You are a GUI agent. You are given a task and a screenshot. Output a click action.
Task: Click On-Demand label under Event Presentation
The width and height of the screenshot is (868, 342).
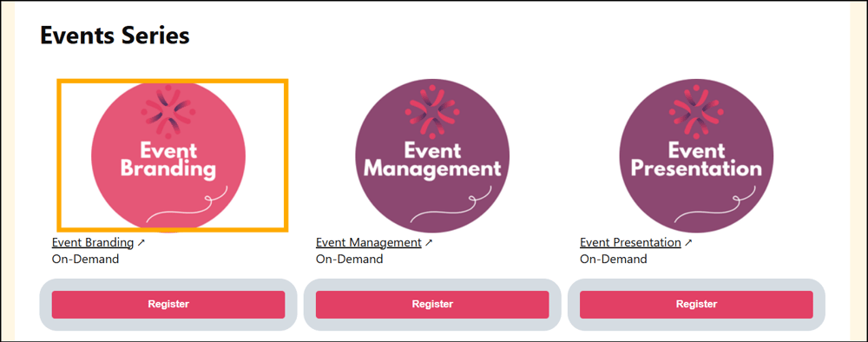(614, 259)
